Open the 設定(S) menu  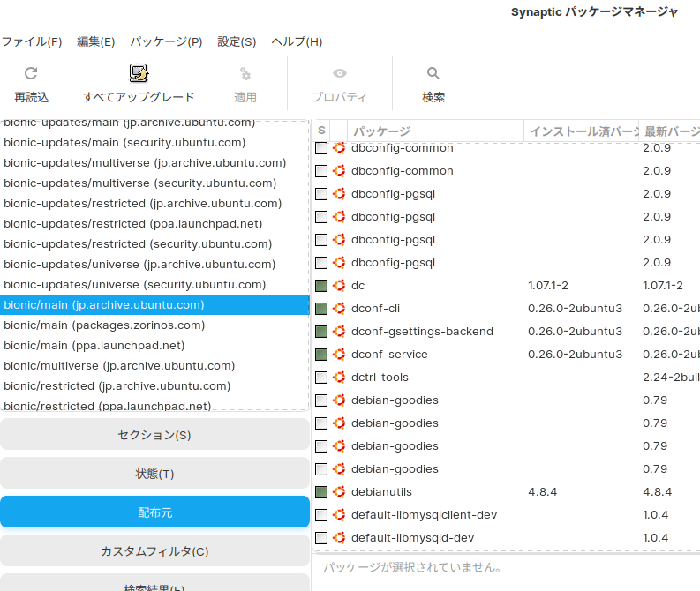237,42
